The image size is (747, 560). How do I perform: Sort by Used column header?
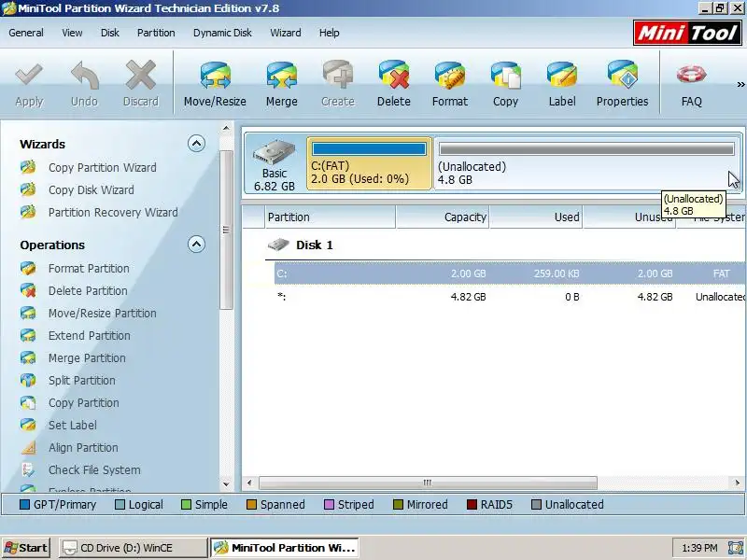click(536, 217)
